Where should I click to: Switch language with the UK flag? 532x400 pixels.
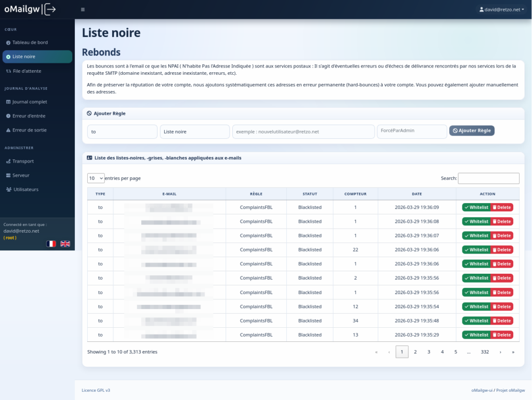tap(65, 244)
